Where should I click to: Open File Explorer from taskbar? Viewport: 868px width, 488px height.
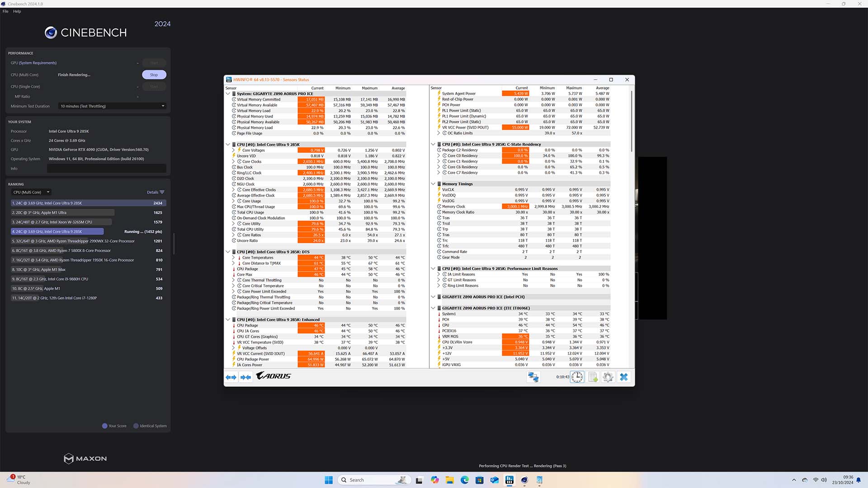pos(449,480)
